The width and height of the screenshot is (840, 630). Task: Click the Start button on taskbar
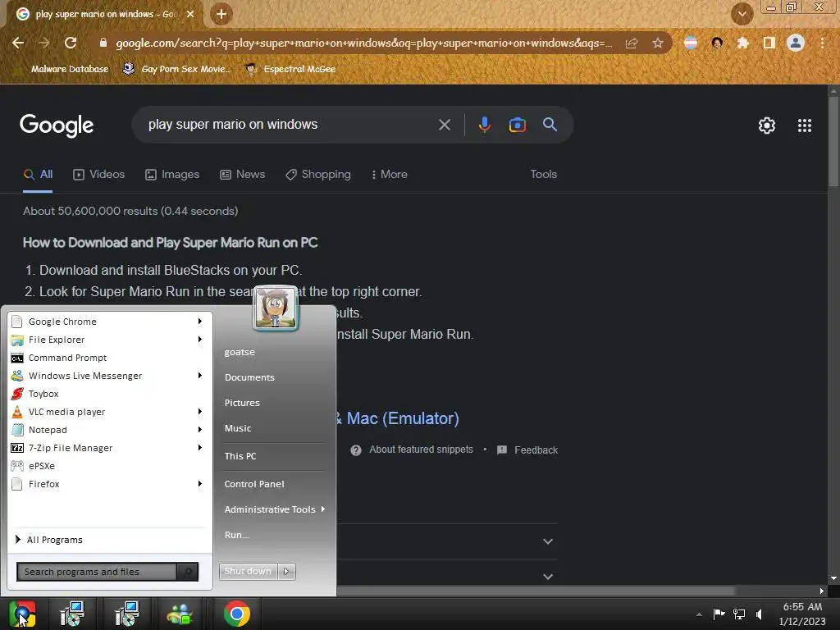tap(22, 614)
